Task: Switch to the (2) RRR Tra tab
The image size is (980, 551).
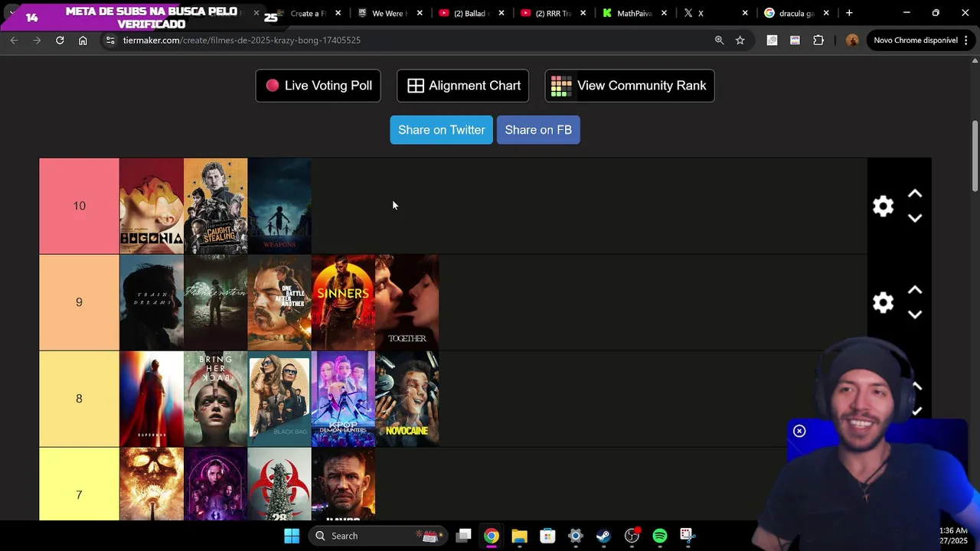Action: point(552,13)
